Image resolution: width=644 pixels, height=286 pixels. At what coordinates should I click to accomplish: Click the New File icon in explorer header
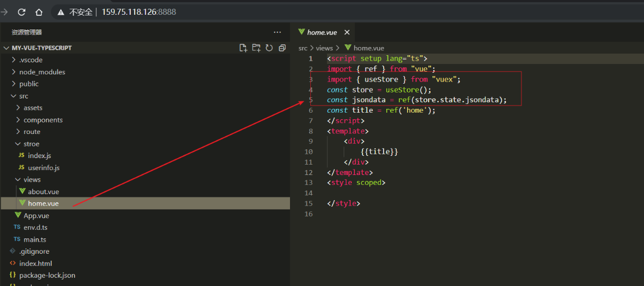tap(243, 48)
